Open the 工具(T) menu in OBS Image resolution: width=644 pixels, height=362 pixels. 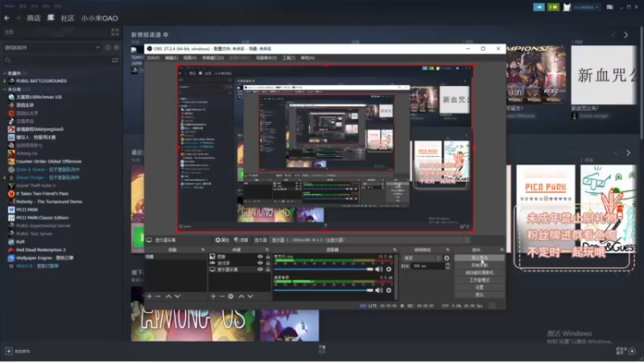click(x=289, y=58)
